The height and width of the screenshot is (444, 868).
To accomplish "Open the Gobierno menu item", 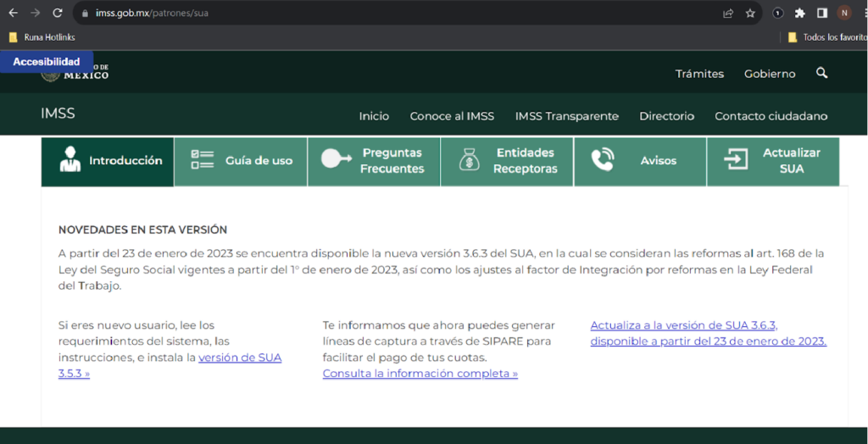I will click(770, 74).
